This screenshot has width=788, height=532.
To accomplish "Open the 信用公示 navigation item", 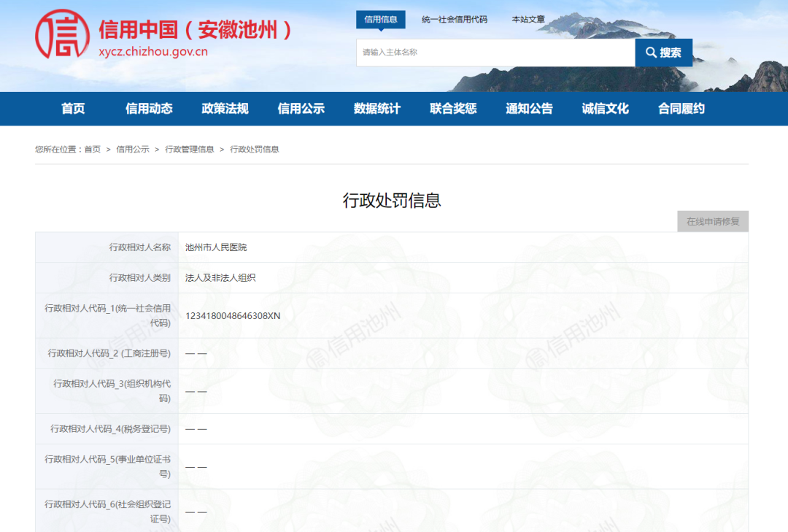I will pyautogui.click(x=301, y=109).
